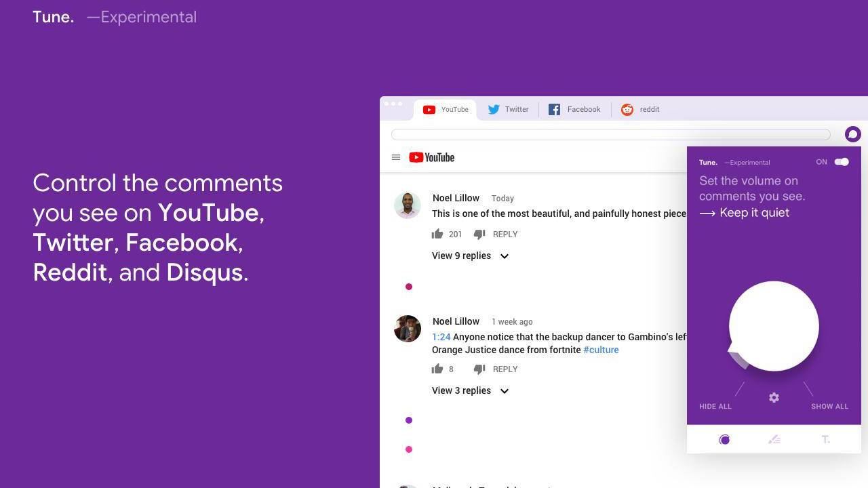Screen dimensions: 868x488
Task: Click the 'Today' comment timestamp
Action: pyautogui.click(x=502, y=199)
